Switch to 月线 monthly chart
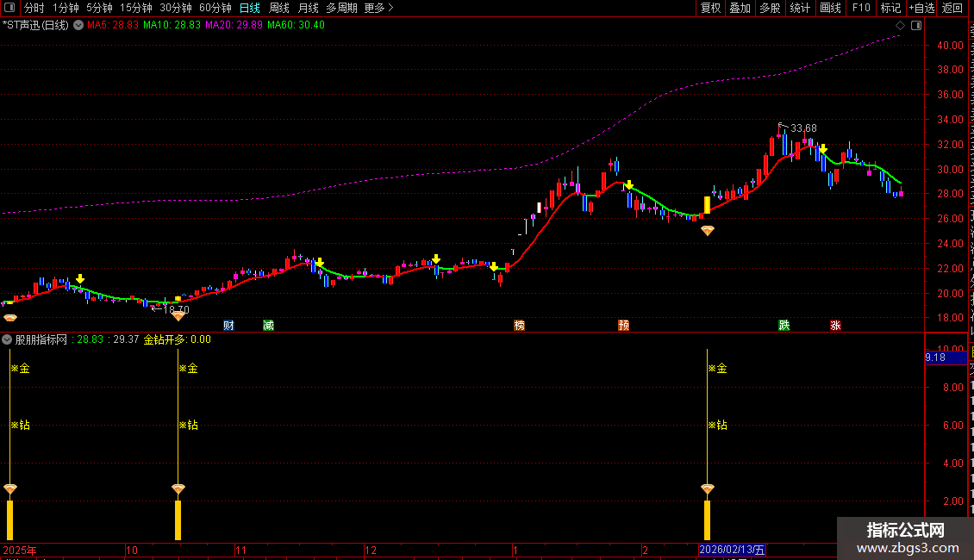974x560 pixels. coord(308,8)
